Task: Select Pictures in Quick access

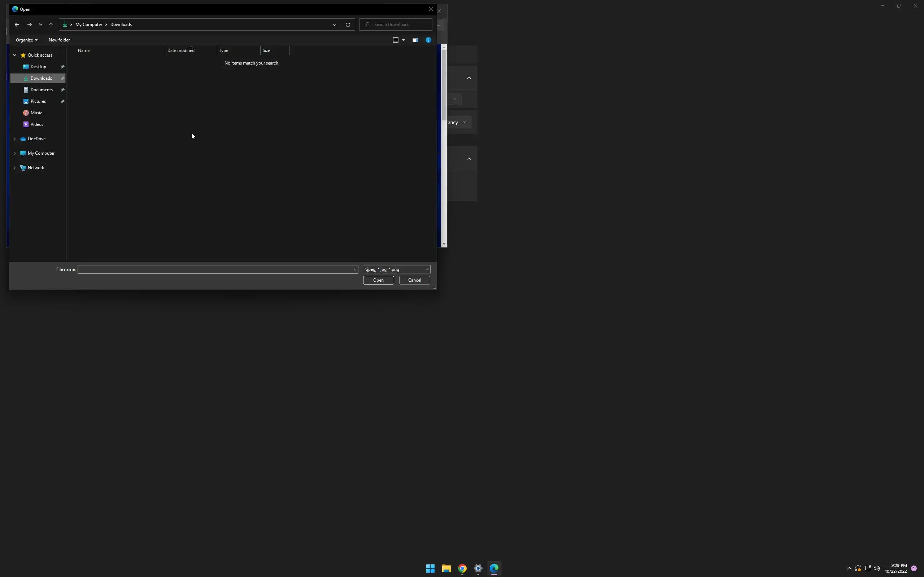Action: click(x=38, y=101)
